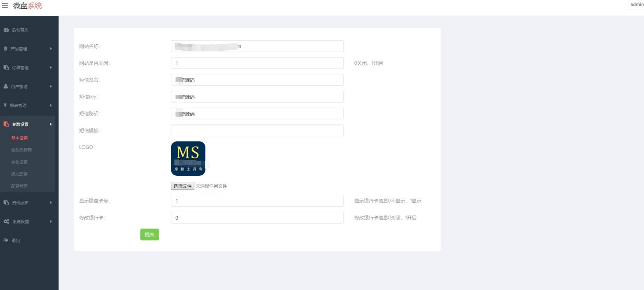Screen dimensions: 644x290
Task: Click the 系统设置 gears icon
Action: (x=6, y=221)
